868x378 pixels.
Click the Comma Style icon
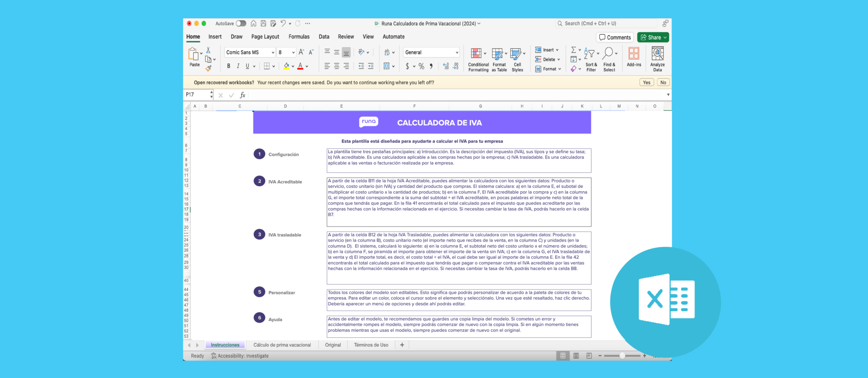coord(431,66)
